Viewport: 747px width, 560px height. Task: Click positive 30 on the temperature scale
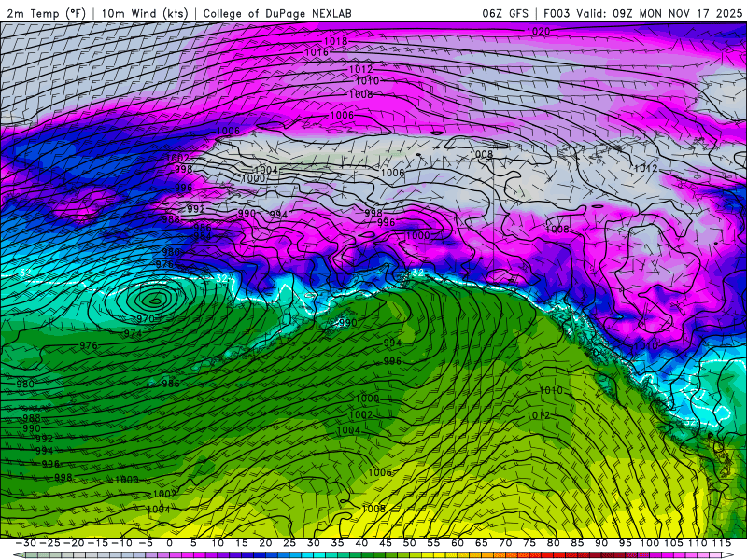[314, 543]
